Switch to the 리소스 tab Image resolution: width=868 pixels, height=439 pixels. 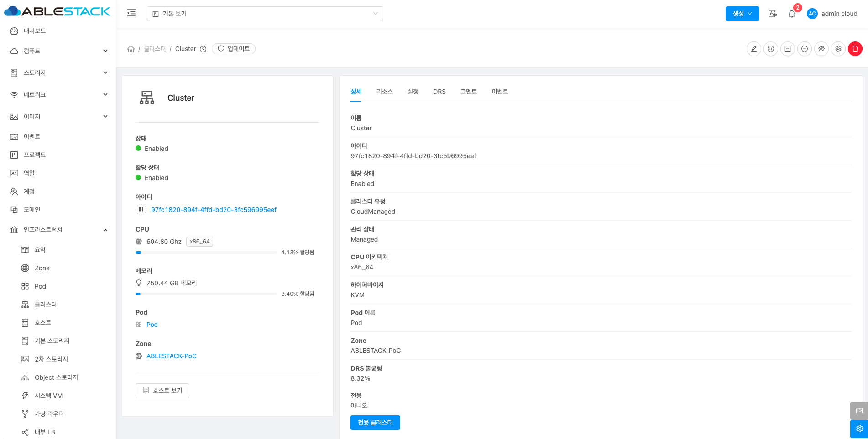(x=384, y=92)
